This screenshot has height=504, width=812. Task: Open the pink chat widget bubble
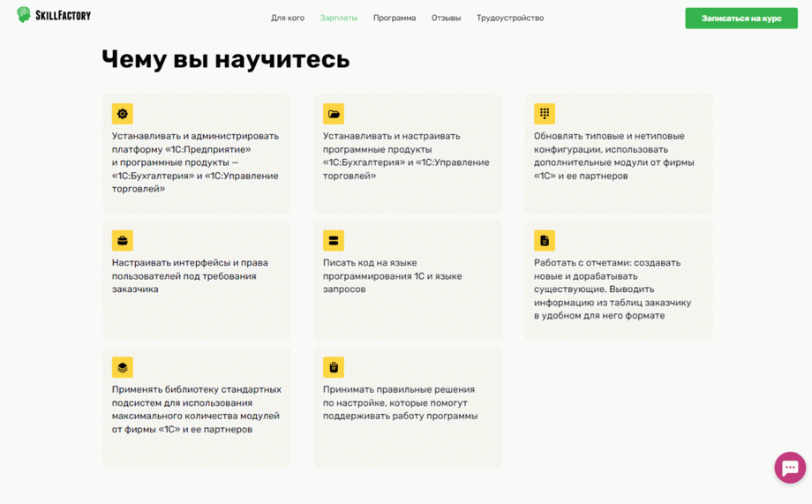(x=789, y=468)
